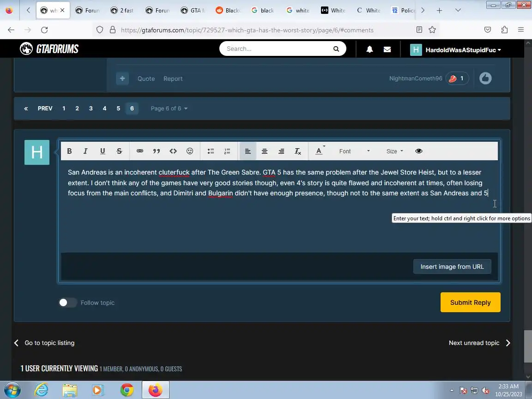Bookmark this page with the star
Viewport: 532px width, 399px height.
pos(432,30)
